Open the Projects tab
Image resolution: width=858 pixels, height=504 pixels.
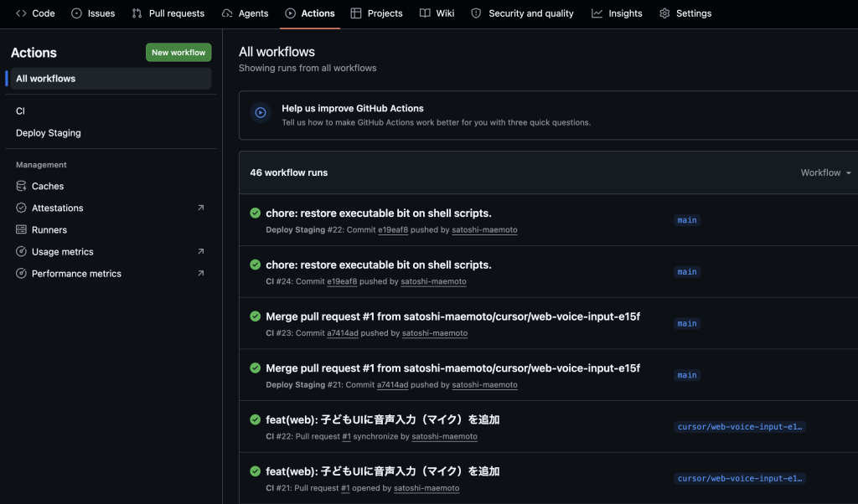point(376,13)
